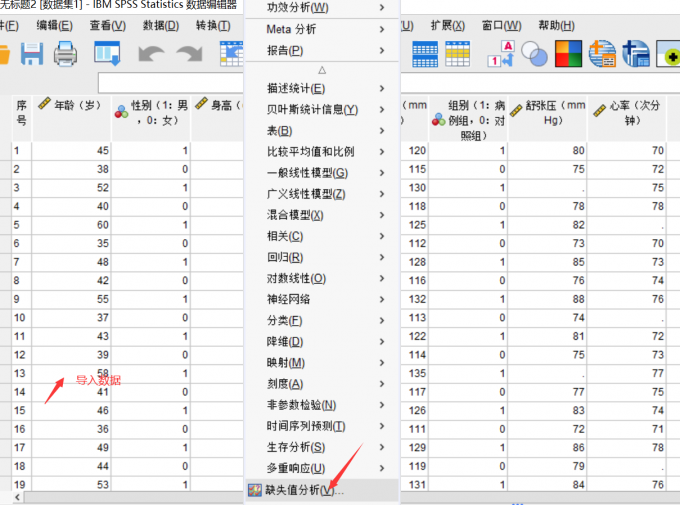Select row header number 10
680x505 pixels.
tap(21, 318)
